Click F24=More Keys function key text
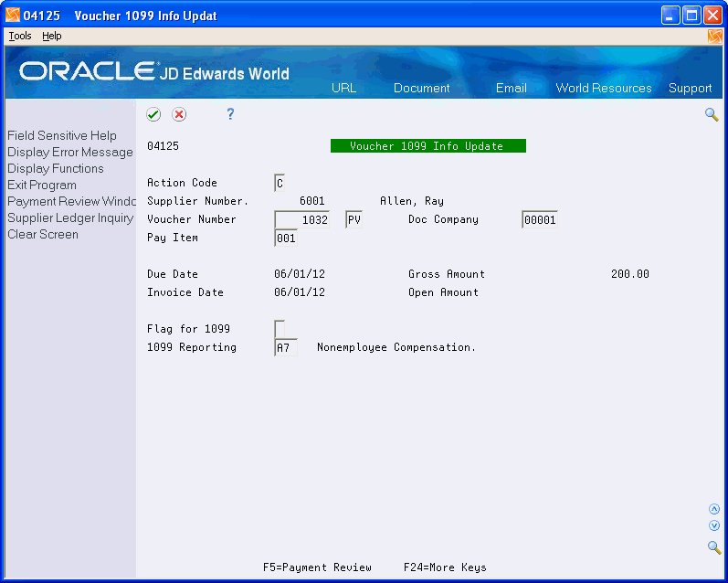This screenshot has height=583, width=728. pyautogui.click(x=445, y=567)
